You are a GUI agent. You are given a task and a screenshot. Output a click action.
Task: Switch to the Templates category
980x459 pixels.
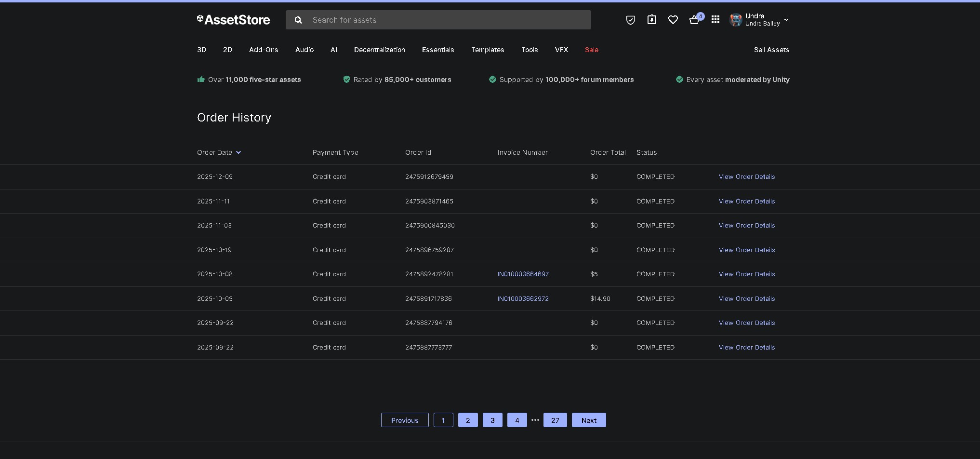(488, 50)
